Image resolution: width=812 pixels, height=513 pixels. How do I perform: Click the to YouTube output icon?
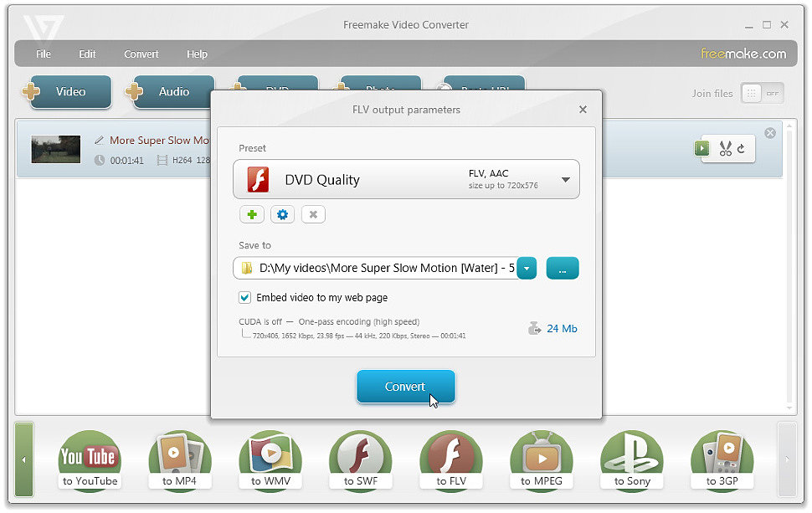pos(90,459)
